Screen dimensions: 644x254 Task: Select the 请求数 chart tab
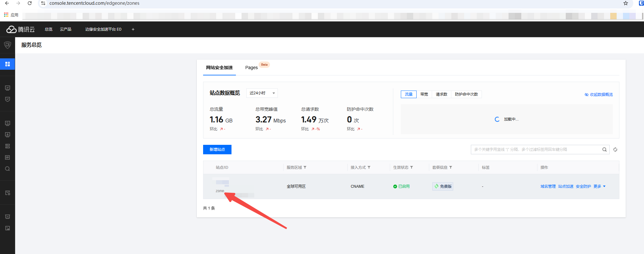click(442, 94)
